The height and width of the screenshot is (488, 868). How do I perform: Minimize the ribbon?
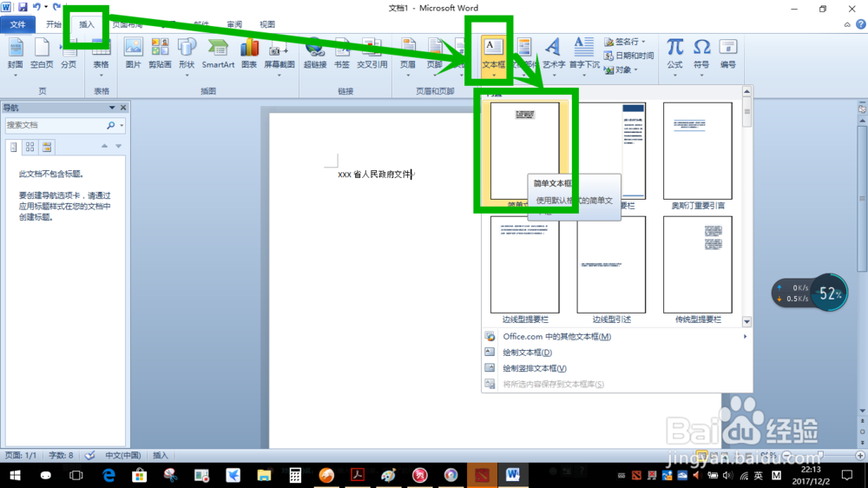(x=847, y=24)
